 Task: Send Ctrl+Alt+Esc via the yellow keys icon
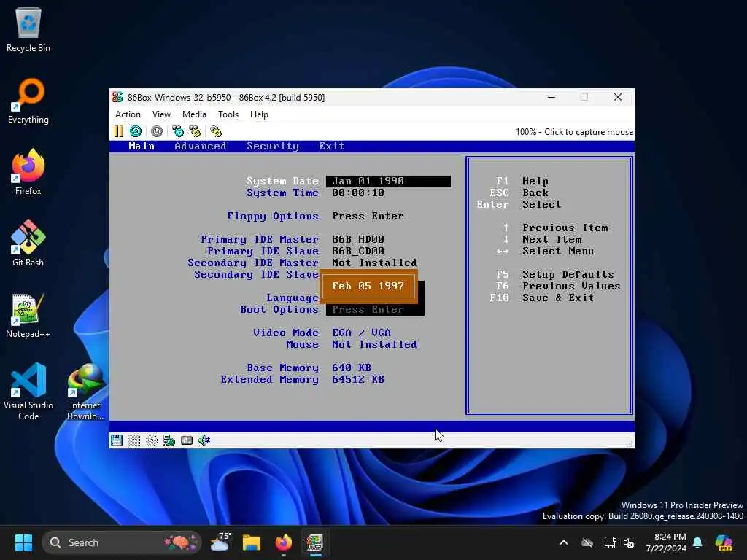(195, 131)
